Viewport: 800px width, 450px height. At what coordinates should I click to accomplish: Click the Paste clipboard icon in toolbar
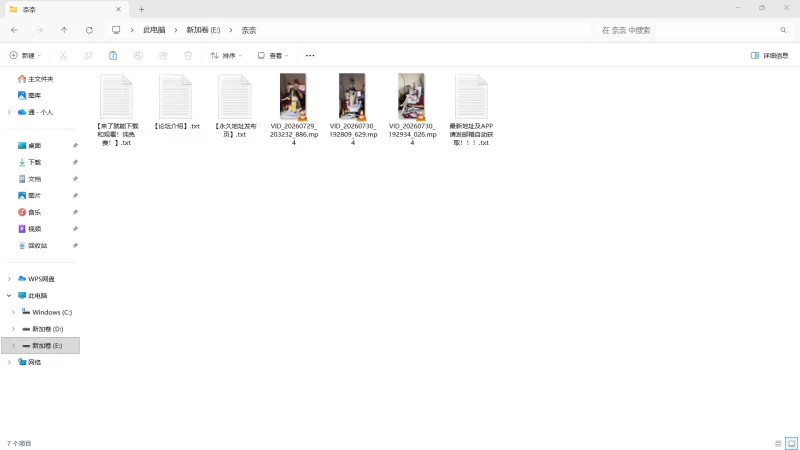click(x=113, y=56)
